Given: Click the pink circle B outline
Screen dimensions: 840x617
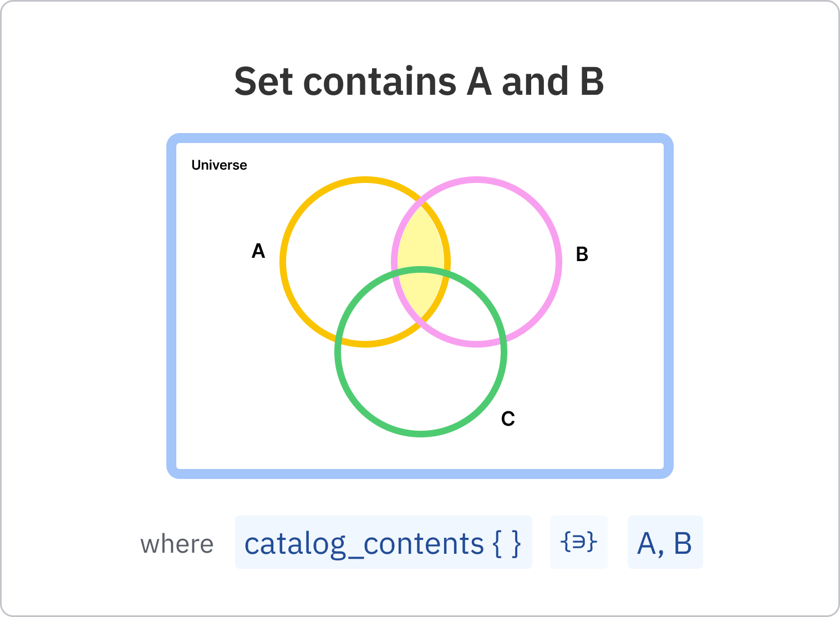Looking at the screenshot, I should pos(558,262).
